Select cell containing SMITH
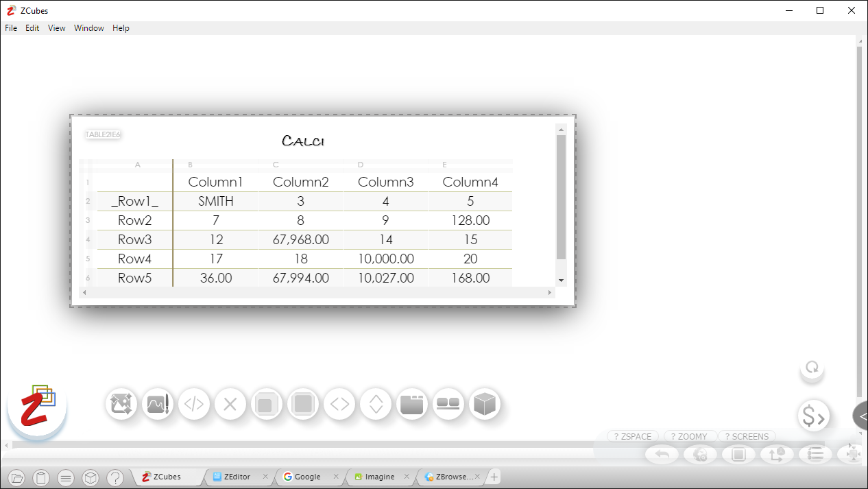This screenshot has width=868, height=489. 216,201
